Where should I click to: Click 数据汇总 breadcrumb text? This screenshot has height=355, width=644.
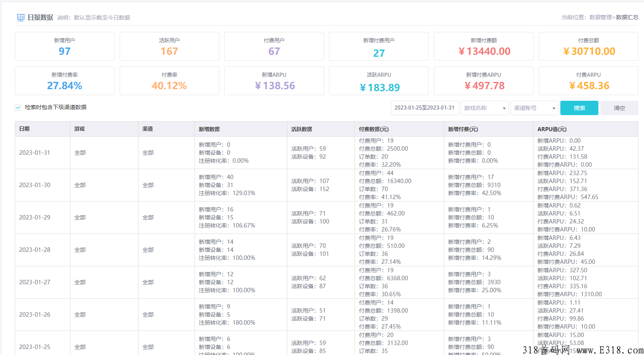(627, 17)
